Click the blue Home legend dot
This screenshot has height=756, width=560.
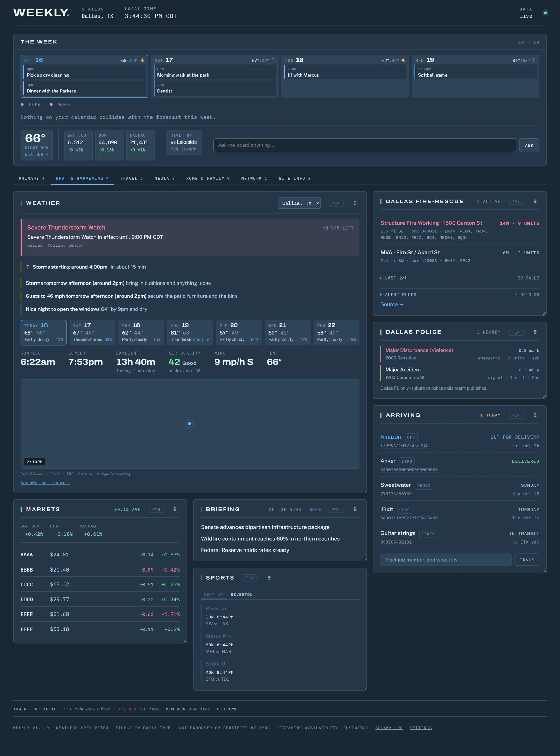(22, 104)
